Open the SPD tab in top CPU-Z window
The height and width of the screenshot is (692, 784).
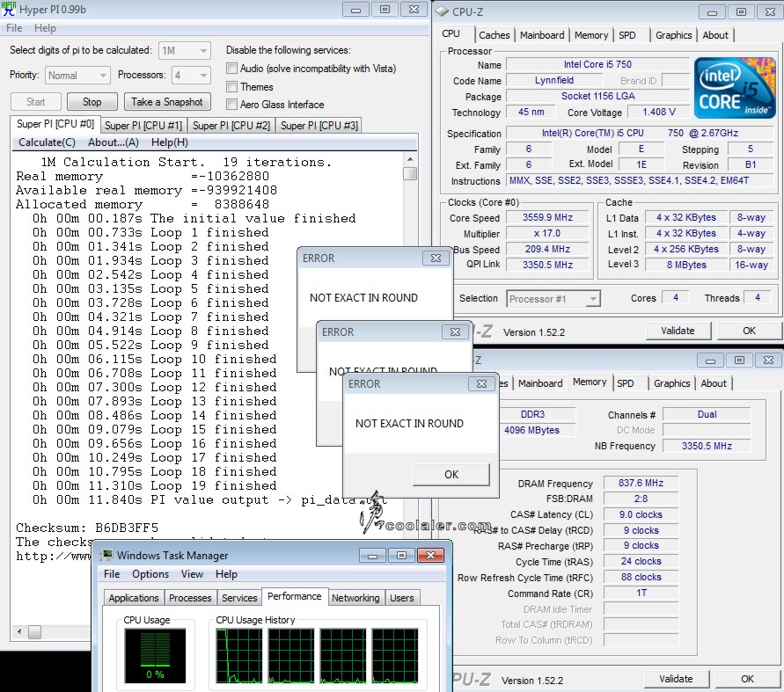pos(627,35)
